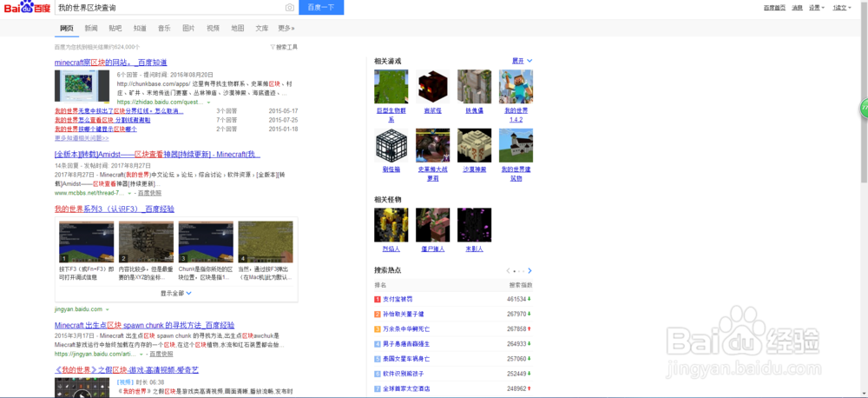Switch to the 贴吧 tab
Screen dimensions: 868x398
tap(115, 29)
